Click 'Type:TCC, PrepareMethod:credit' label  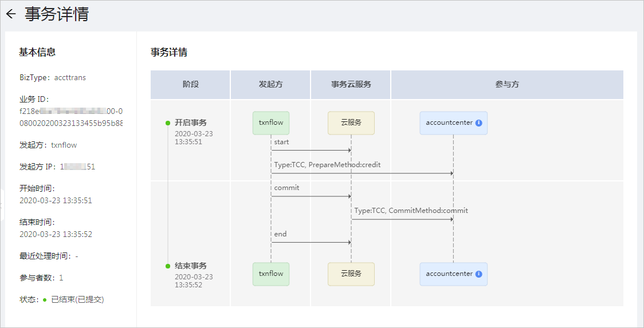pos(327,165)
